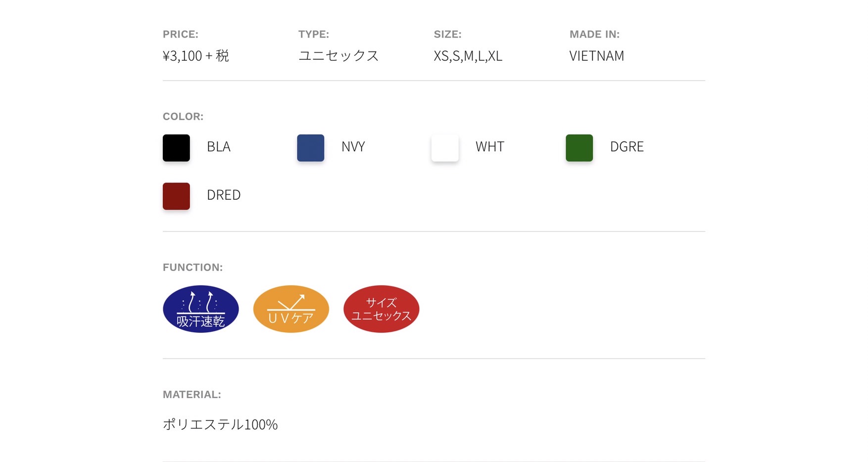The width and height of the screenshot is (868, 462).
Task: Select the navy NVY color swatch
Action: coord(310,148)
